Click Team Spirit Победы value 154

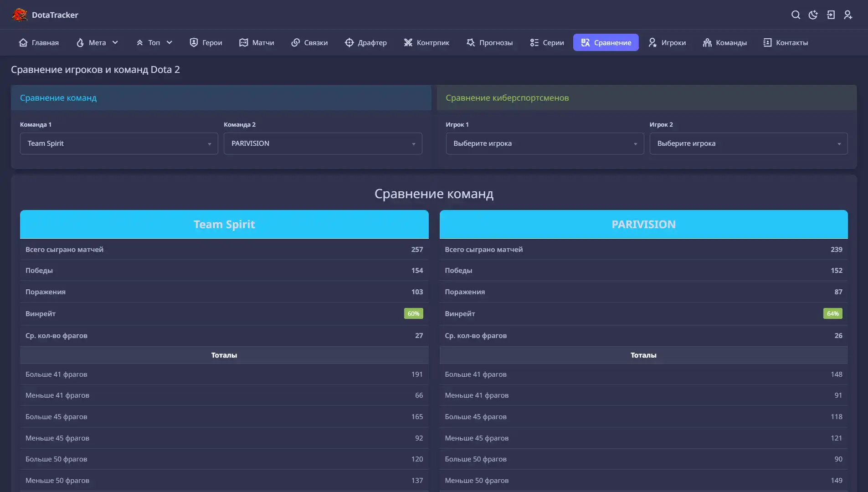(x=417, y=271)
